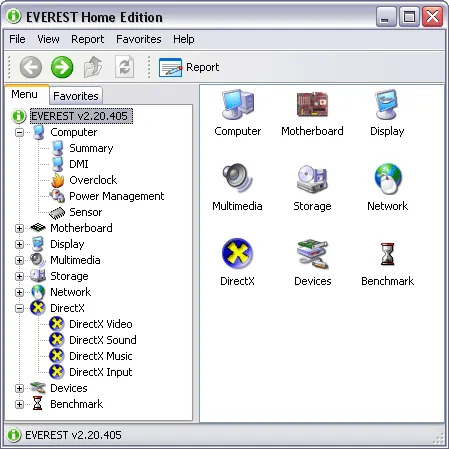Viewport: 449px width, 449px height.
Task: Select DirectX Sound in the tree
Action: [103, 340]
